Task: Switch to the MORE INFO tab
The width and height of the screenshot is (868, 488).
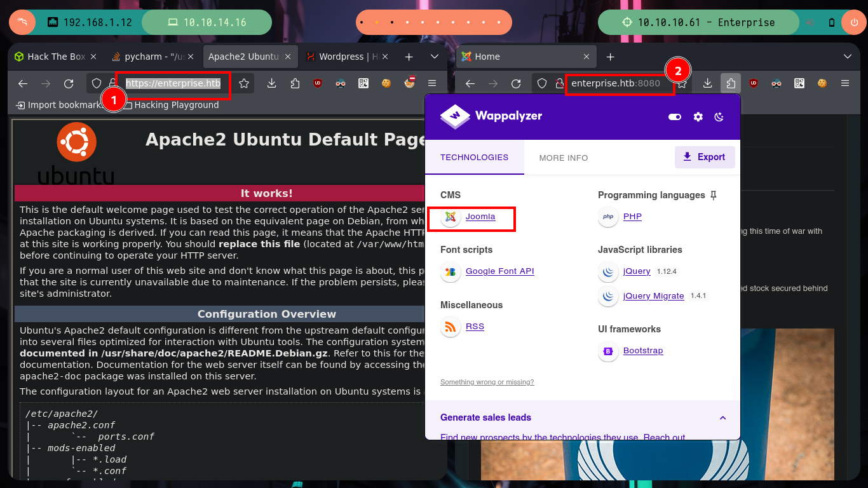Action: [564, 158]
